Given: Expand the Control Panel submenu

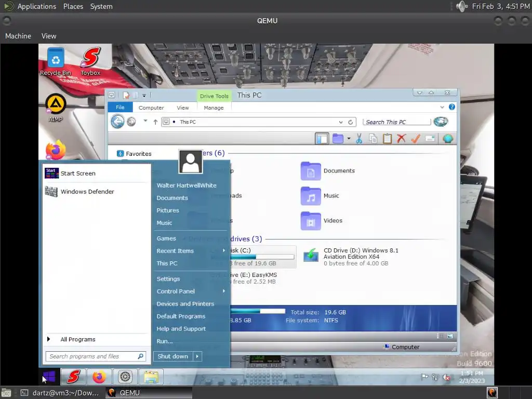Looking at the screenshot, I should 223,291.
